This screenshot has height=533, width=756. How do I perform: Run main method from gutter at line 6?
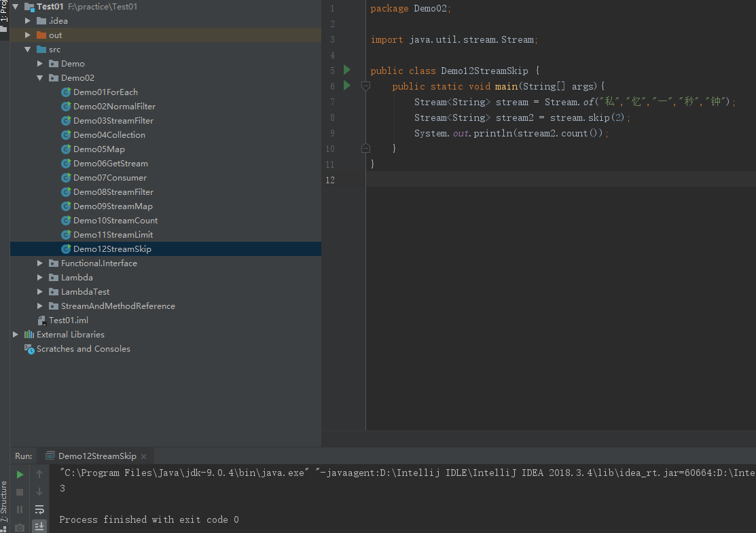click(x=346, y=86)
